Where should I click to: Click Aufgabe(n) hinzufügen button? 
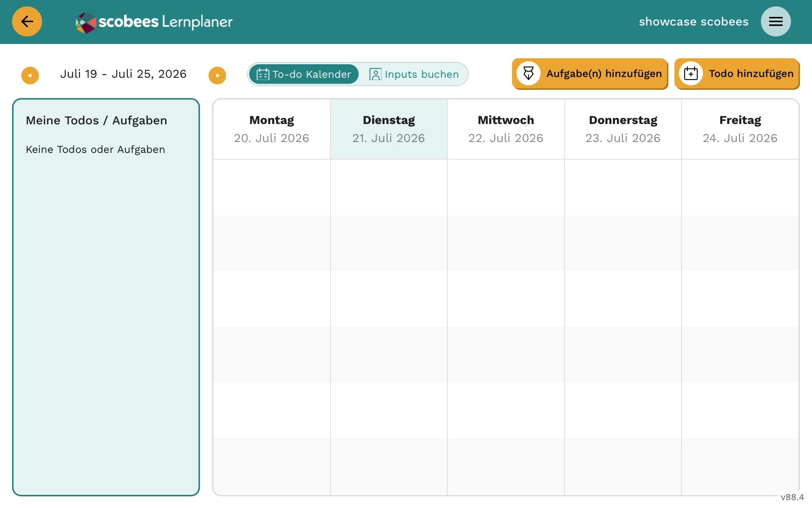pos(590,74)
